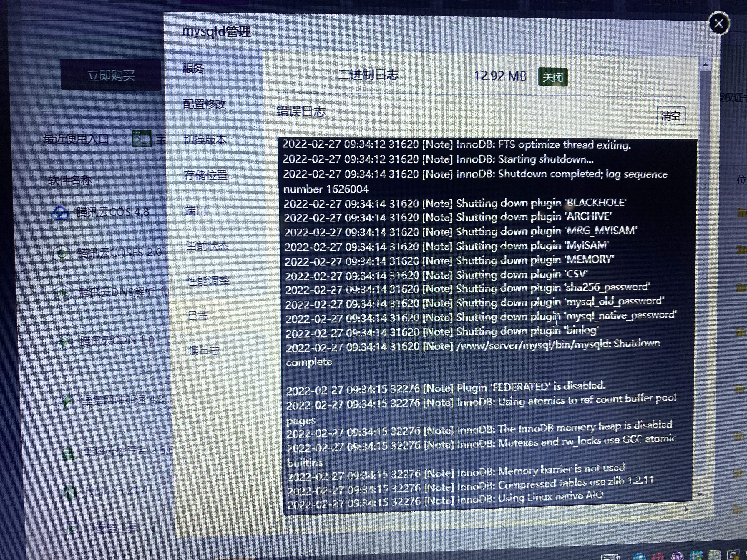Viewport: 747px width, 560px height.
Task: Click log line Shutting down plugin 'MEMORY'
Action: [449, 261]
